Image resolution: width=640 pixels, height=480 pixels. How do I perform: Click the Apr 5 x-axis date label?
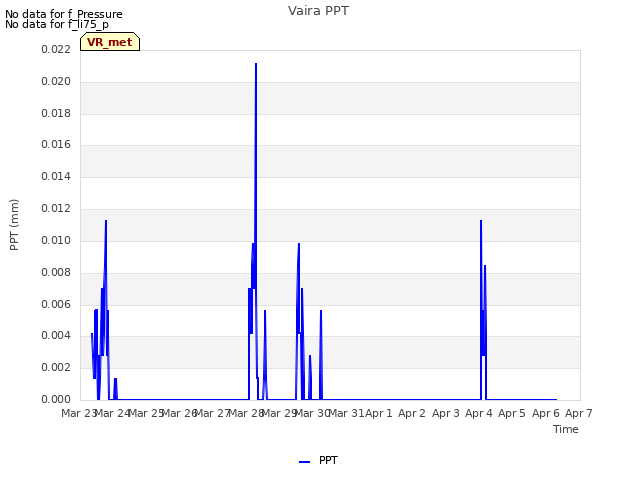[x=512, y=413]
